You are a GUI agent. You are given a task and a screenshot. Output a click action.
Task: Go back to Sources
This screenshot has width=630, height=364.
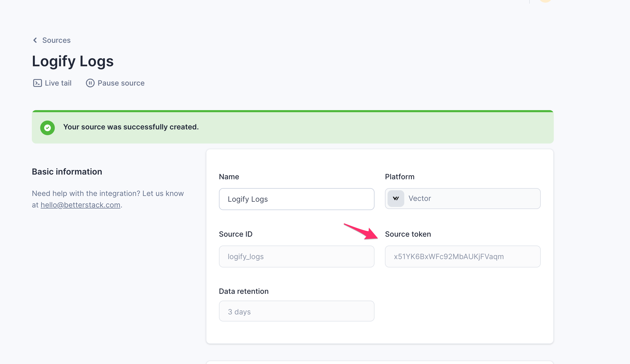(x=56, y=40)
